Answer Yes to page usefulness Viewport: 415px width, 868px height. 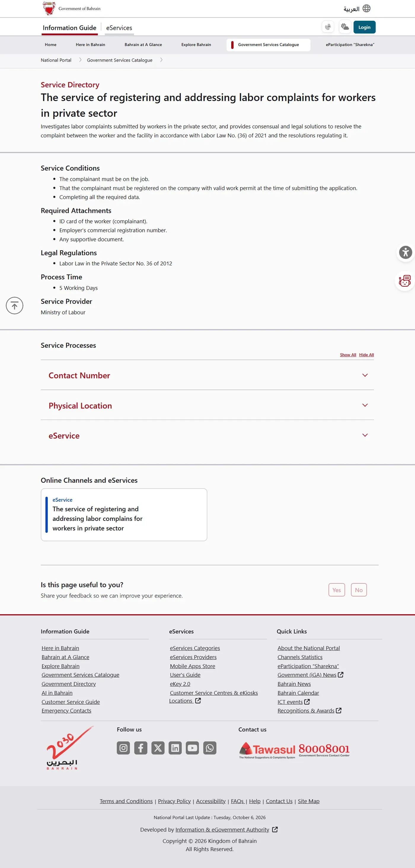point(336,590)
